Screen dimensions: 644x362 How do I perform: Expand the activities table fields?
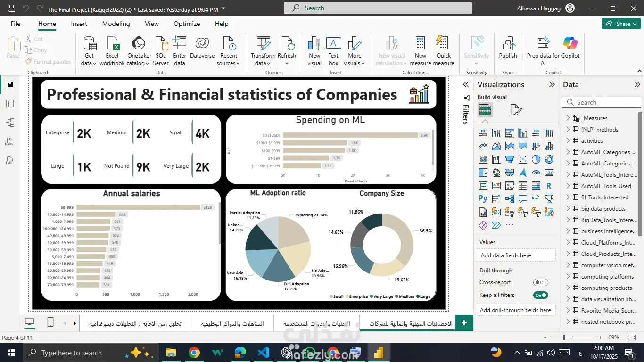tap(568, 141)
